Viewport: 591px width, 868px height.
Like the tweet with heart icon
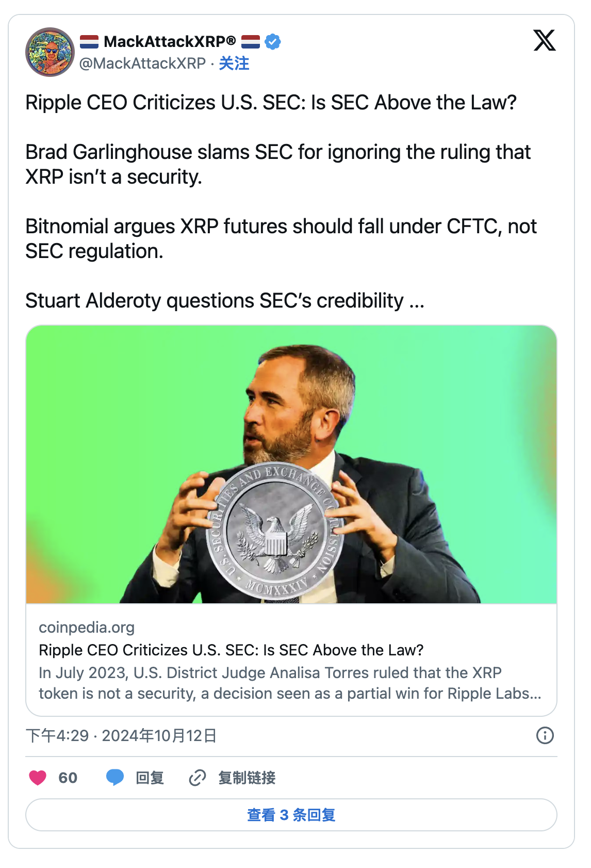(x=38, y=778)
